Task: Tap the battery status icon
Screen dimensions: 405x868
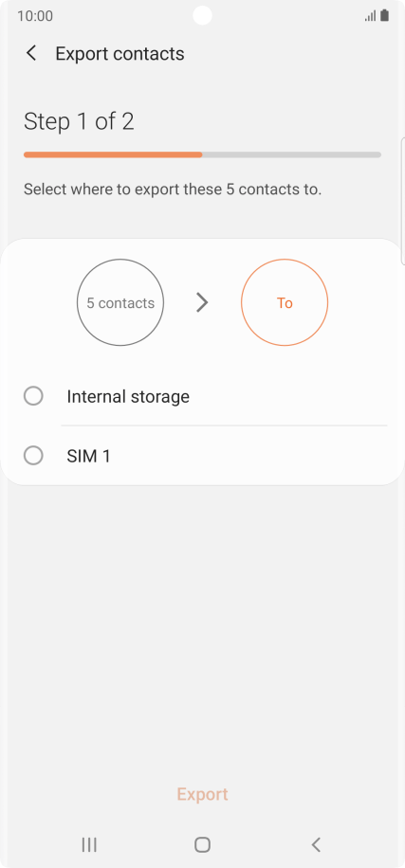Action: point(384,15)
